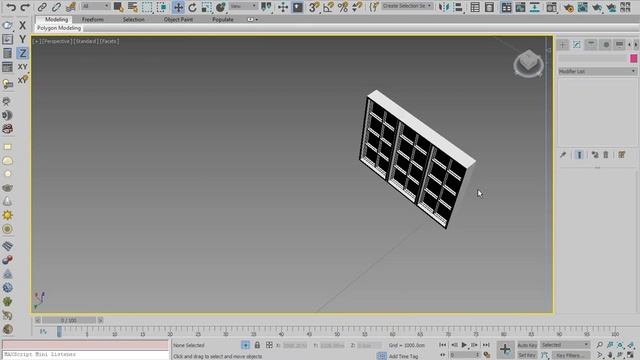Toggle Window/Crossing selection mode

(162, 7)
